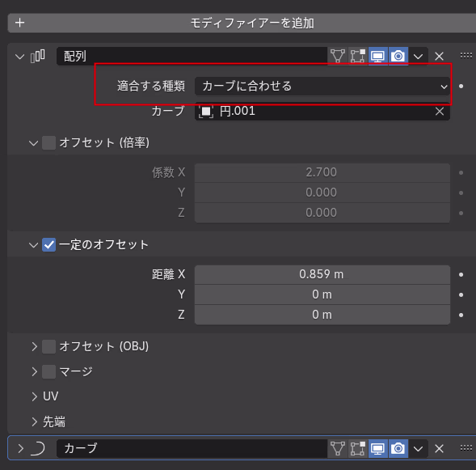
Task: Animate the 距離 X property dot
Action: point(461,275)
